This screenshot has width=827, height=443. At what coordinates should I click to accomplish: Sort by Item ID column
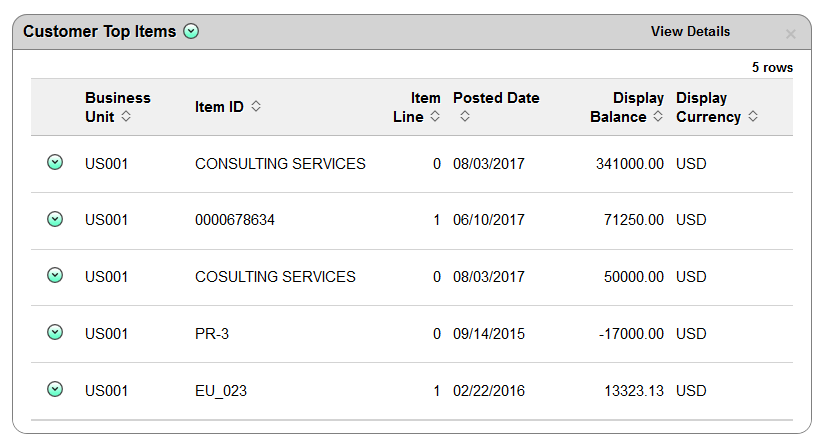tap(256, 106)
